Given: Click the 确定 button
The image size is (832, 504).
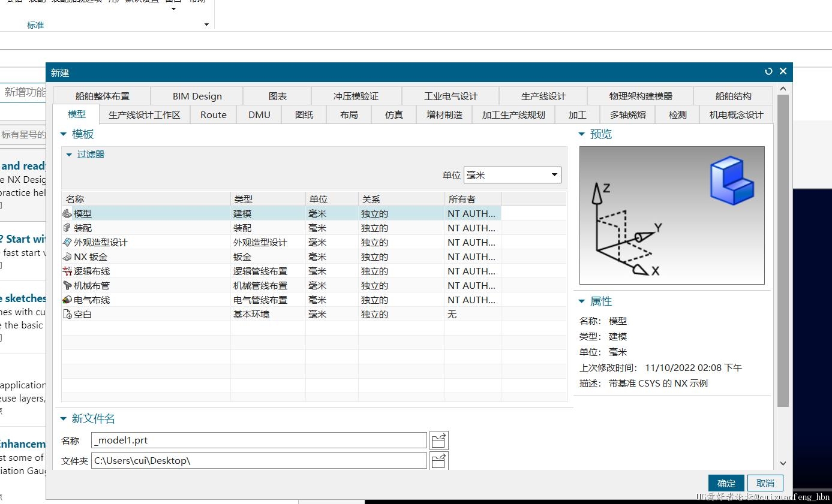Looking at the screenshot, I should pyautogui.click(x=726, y=483).
